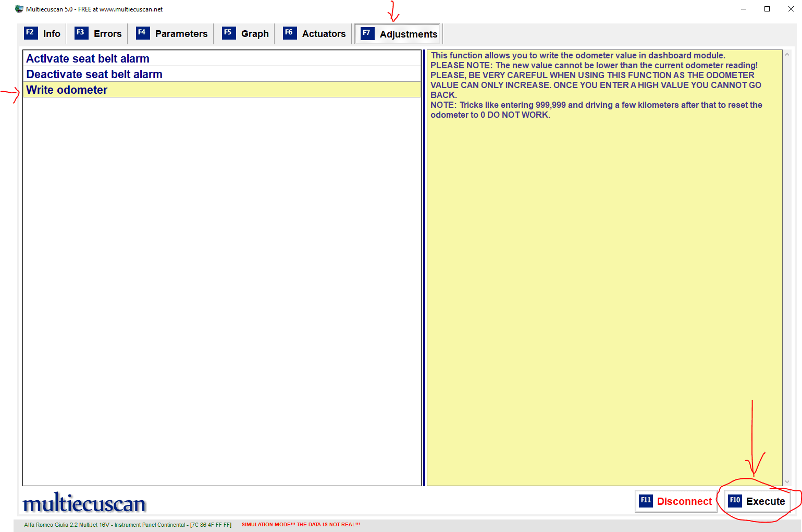The width and height of the screenshot is (802, 532).
Task: Click the description panel scrollbar up arrow
Action: click(787, 54)
